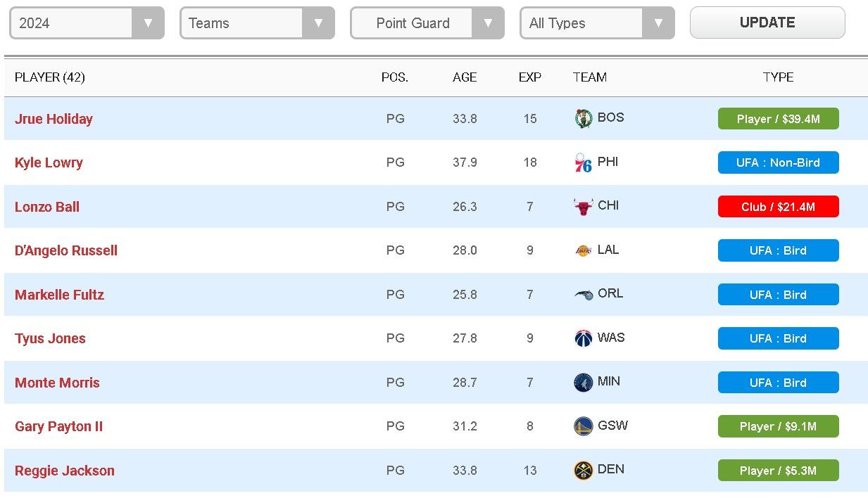868x498 pixels.
Task: Click the Chicago Bulls logo icon
Action: click(584, 207)
